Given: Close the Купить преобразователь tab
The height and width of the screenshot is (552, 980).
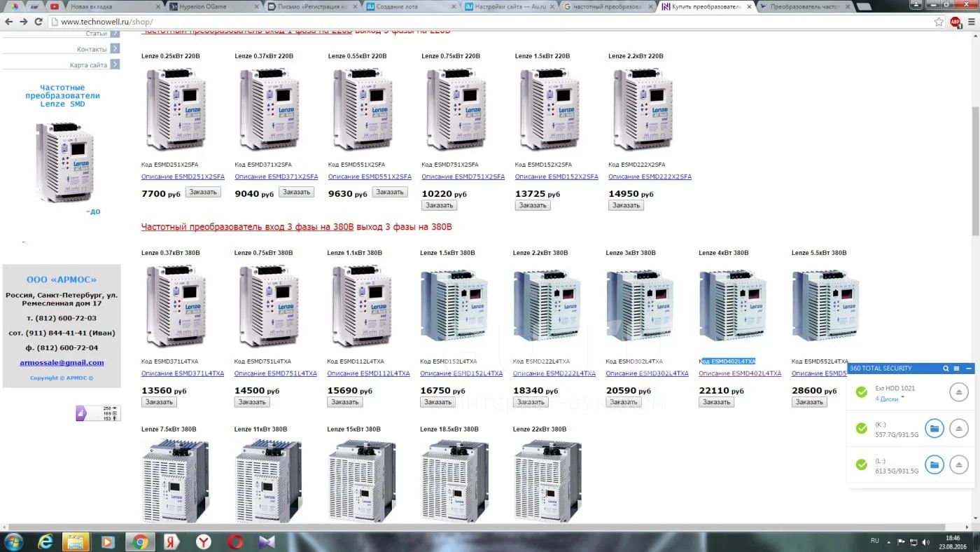Looking at the screenshot, I should (749, 6).
